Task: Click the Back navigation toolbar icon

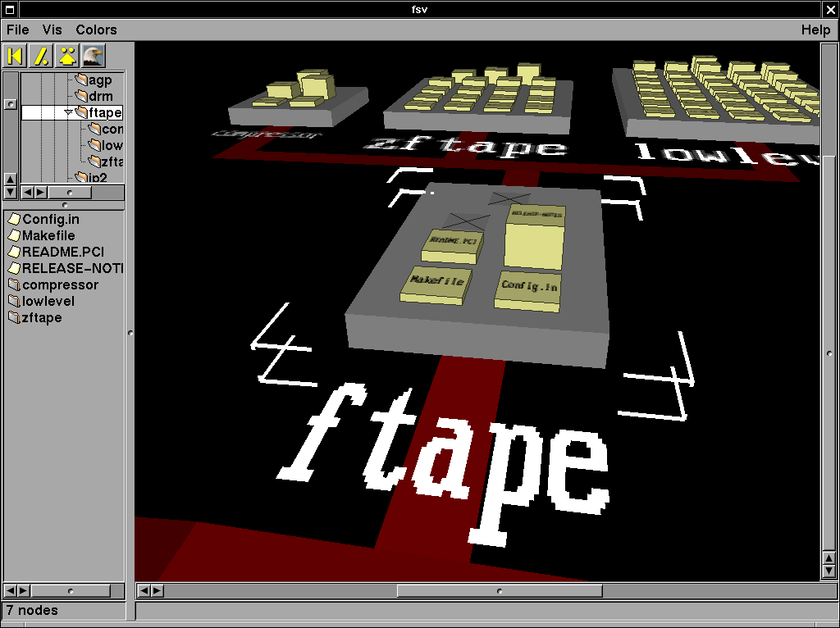Action: pyautogui.click(x=15, y=56)
